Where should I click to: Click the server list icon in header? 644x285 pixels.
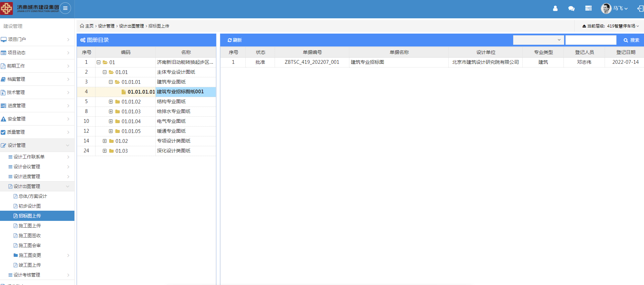(x=588, y=8)
